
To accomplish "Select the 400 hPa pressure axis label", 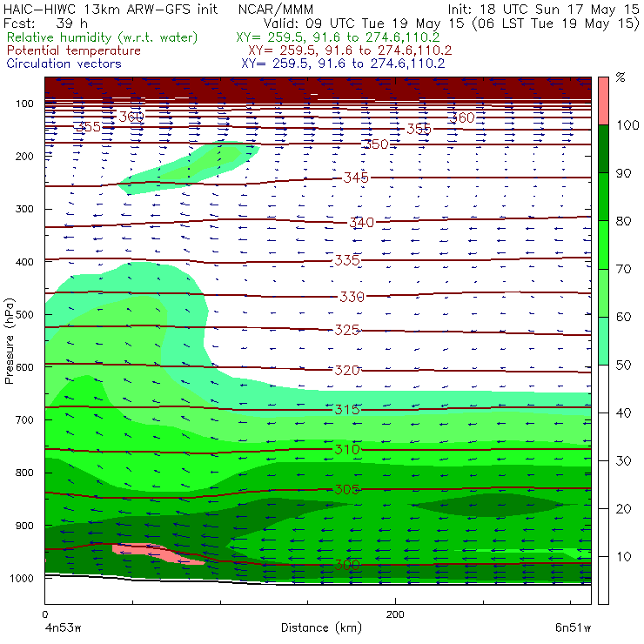I will click(x=24, y=262).
